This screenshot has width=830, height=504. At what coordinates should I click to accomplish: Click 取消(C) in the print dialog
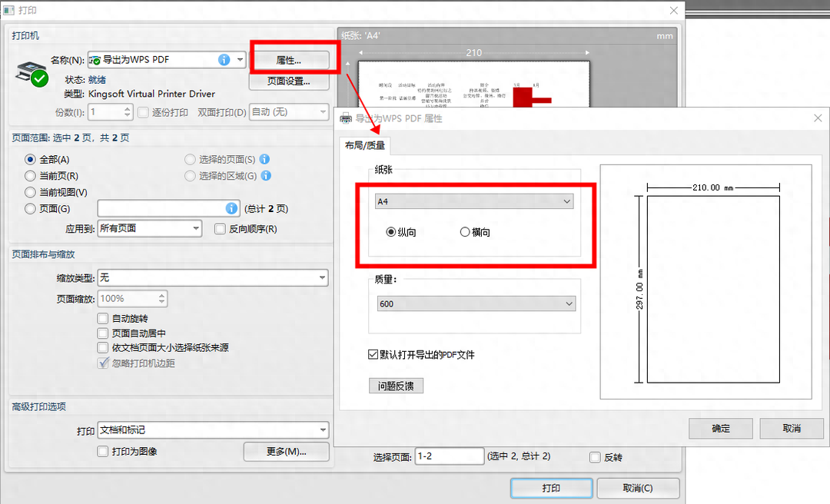click(x=638, y=488)
